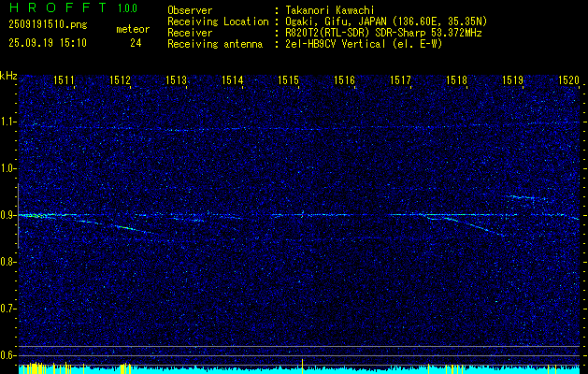Click the observer name Takanori Kawachi
Screen dimensions: 588x374
pos(330,10)
